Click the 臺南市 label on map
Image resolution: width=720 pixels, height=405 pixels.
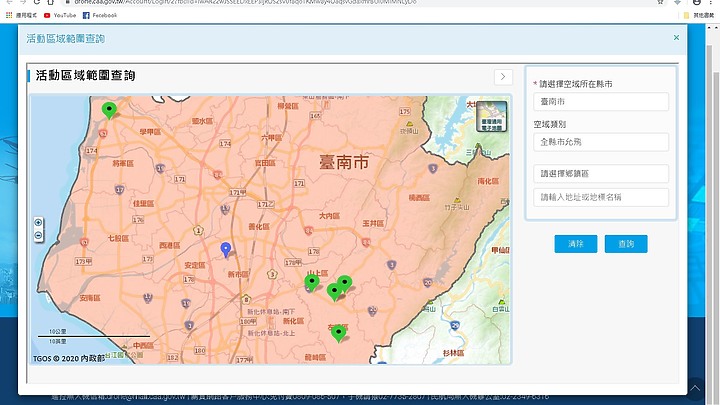click(344, 162)
